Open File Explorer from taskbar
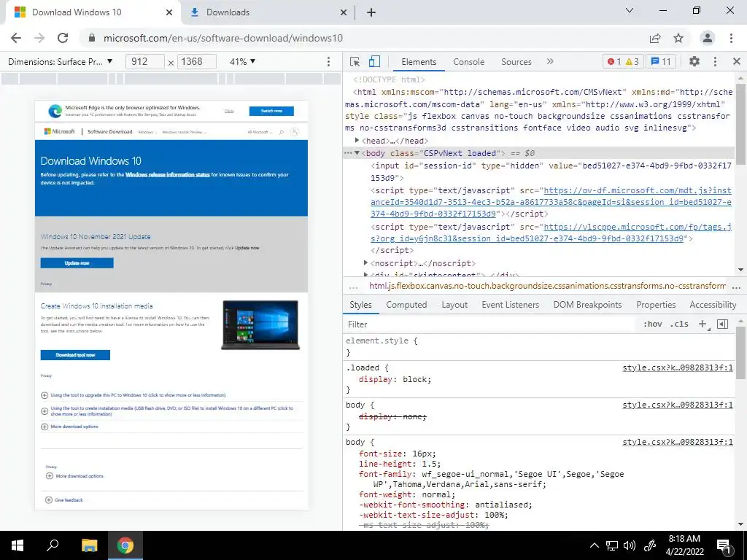747x560 pixels. point(89,545)
